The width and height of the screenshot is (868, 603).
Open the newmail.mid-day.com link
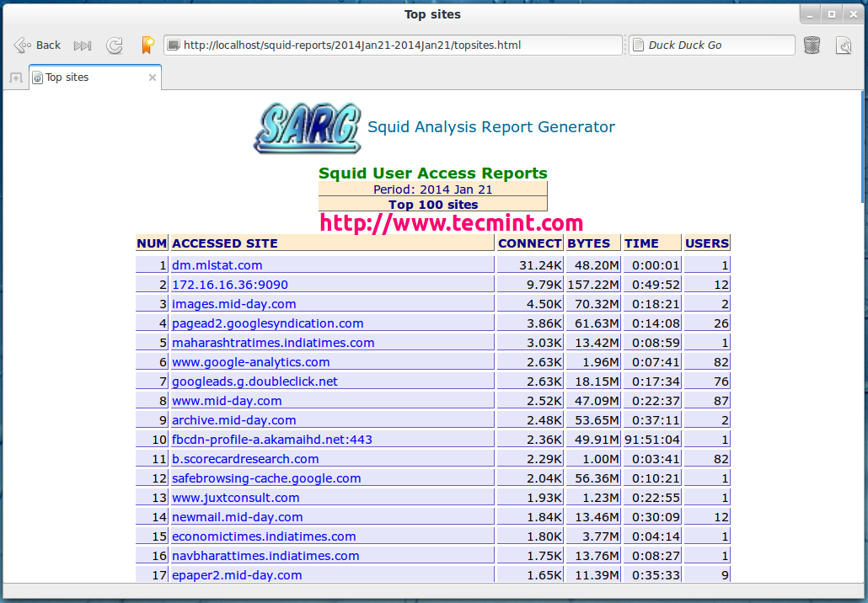[x=237, y=517]
